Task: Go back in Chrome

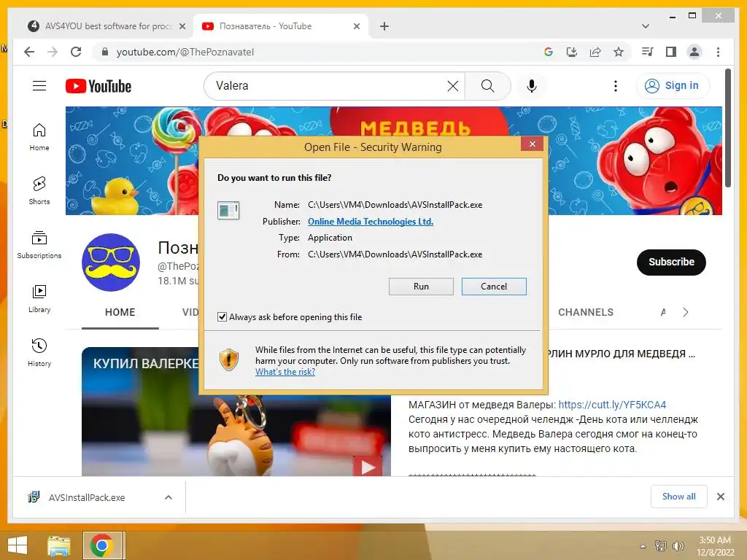Action: (29, 52)
